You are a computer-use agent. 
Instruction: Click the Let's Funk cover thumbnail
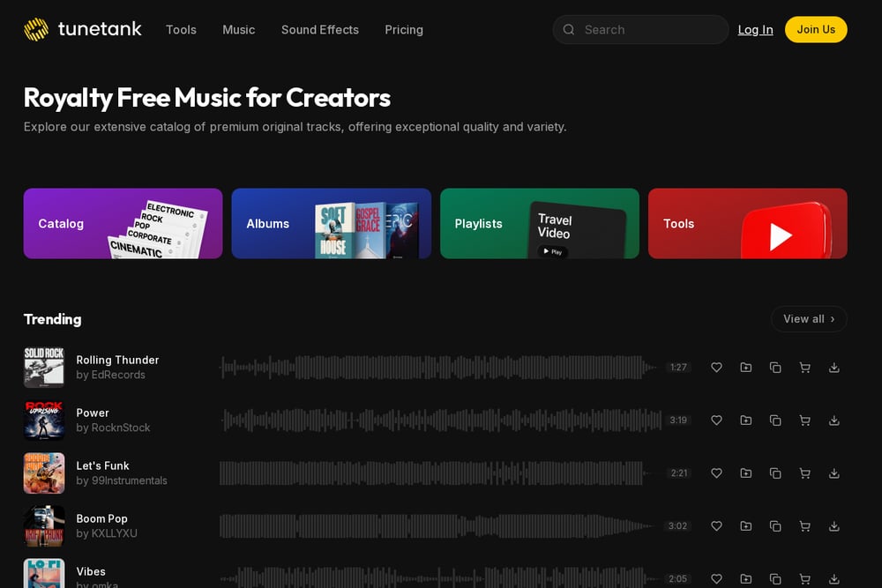pyautogui.click(x=44, y=473)
